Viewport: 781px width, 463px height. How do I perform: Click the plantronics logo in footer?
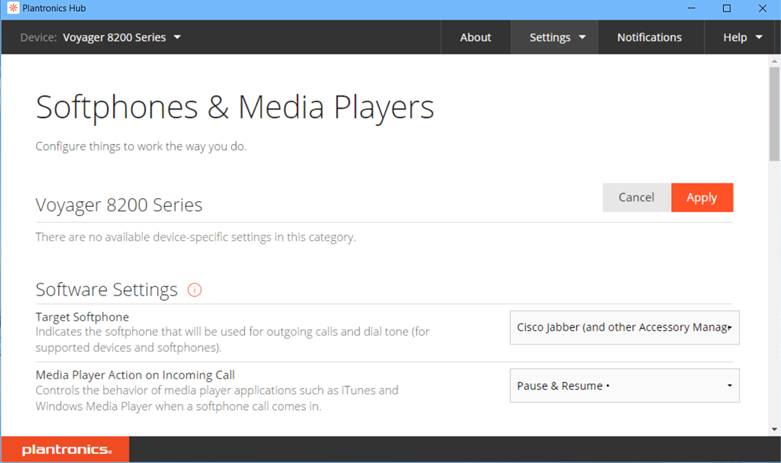pos(67,450)
